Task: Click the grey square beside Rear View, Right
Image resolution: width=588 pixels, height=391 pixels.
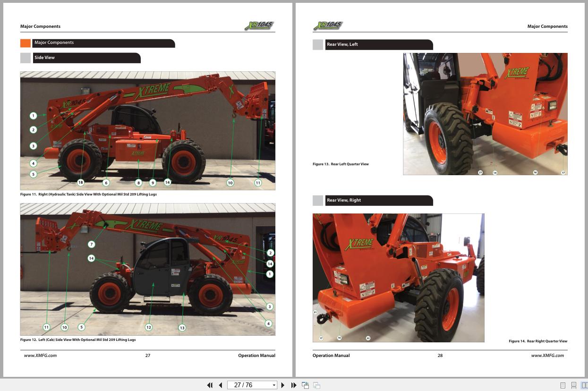Action: (318, 201)
